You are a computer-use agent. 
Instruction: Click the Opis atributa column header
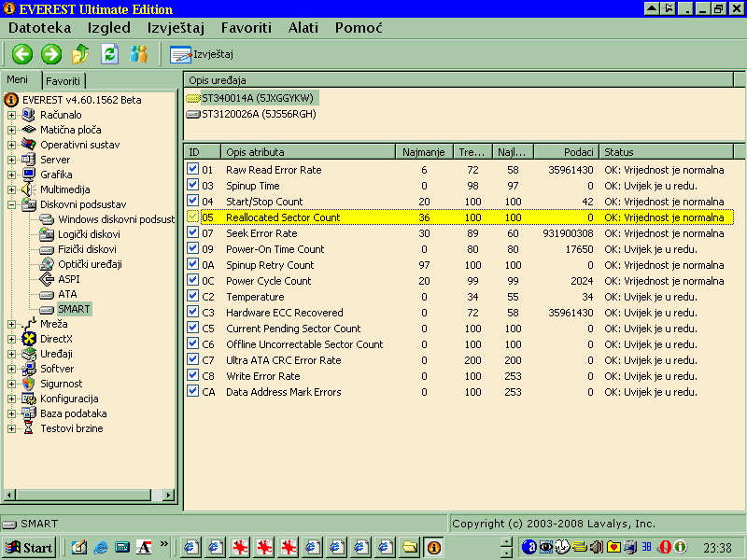307,151
